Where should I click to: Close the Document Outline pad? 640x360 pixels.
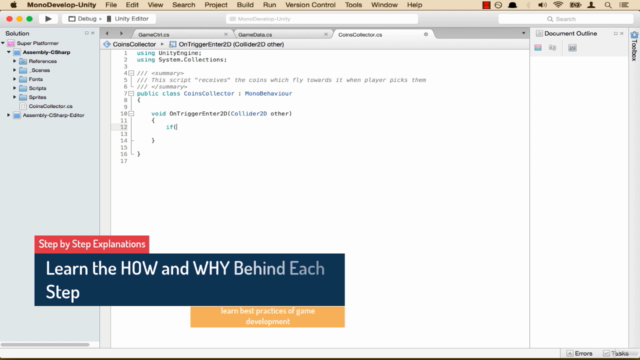click(622, 33)
